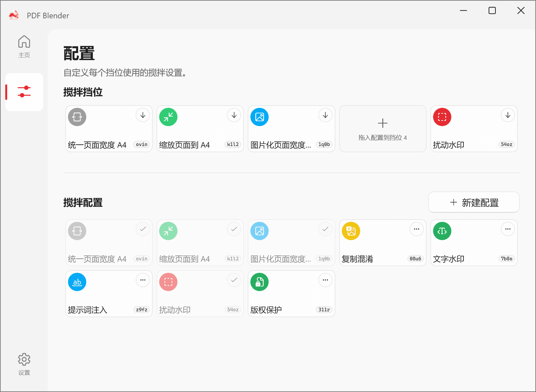Minimize the PDF Blender window
Image resolution: width=536 pixels, height=392 pixels.
click(x=463, y=10)
